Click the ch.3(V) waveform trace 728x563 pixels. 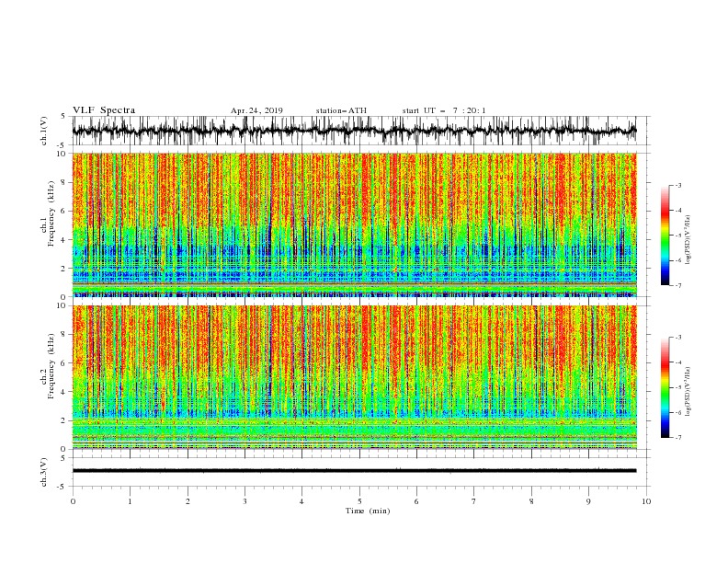pos(354,471)
